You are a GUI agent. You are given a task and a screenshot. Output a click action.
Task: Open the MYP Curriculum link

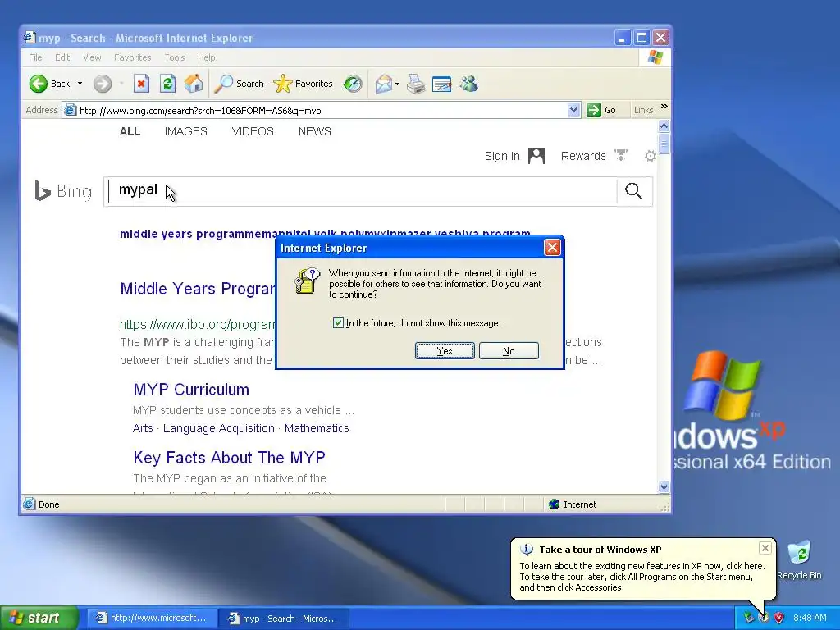tap(191, 390)
